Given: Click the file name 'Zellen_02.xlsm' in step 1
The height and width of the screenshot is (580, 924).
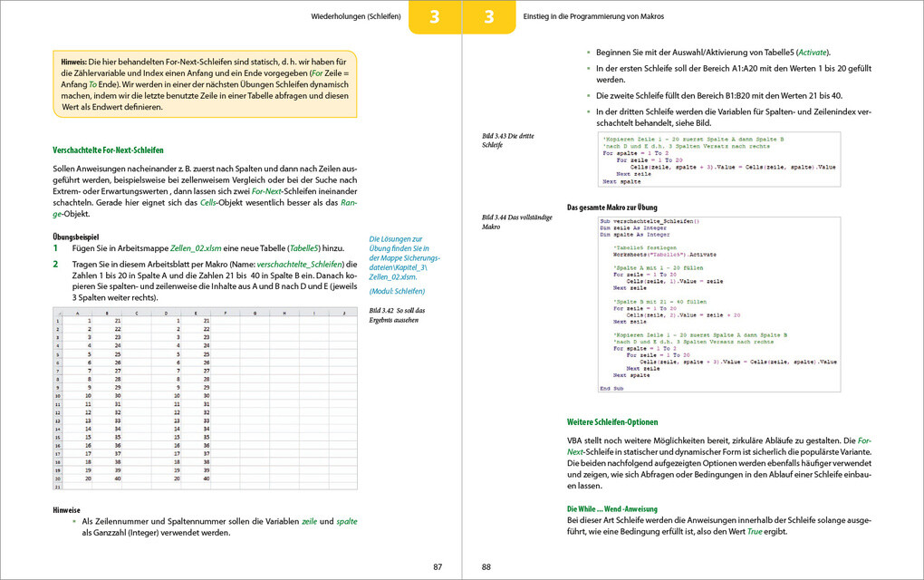Looking at the screenshot, I should click(196, 248).
